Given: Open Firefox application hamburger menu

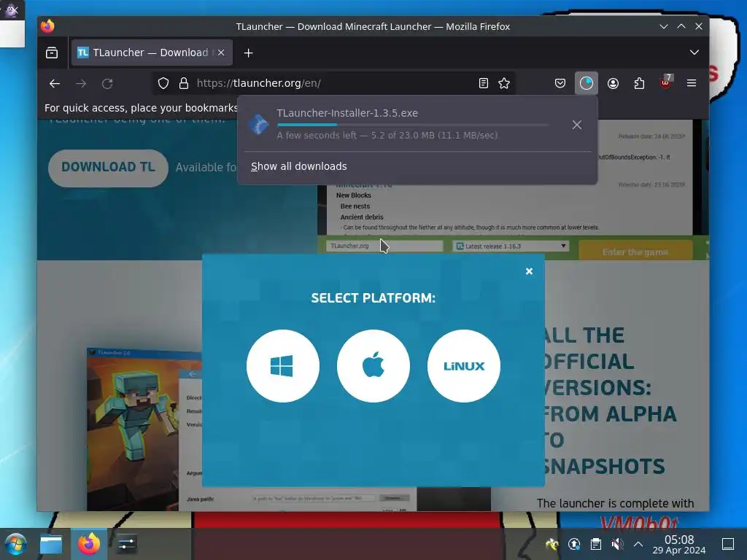Looking at the screenshot, I should (692, 83).
